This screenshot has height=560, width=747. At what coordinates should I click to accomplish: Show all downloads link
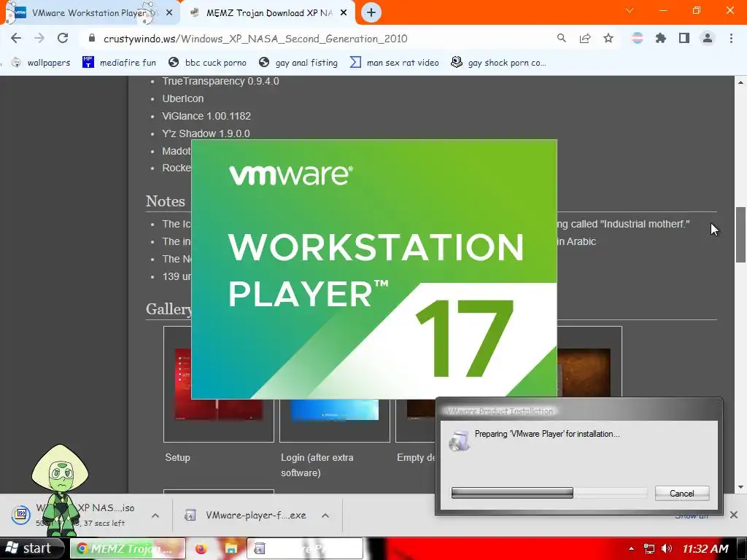pos(692,516)
